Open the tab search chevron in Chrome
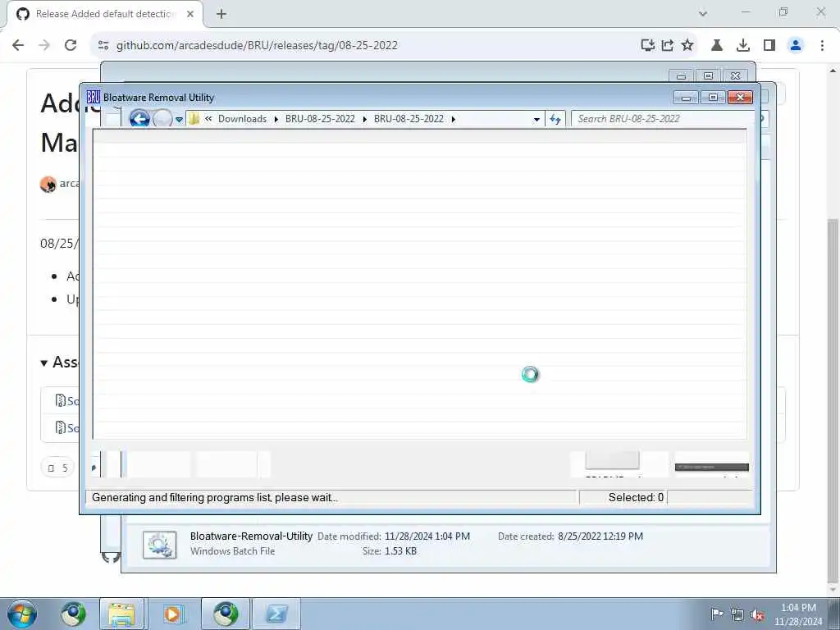Image resolution: width=840 pixels, height=630 pixels. (x=703, y=13)
